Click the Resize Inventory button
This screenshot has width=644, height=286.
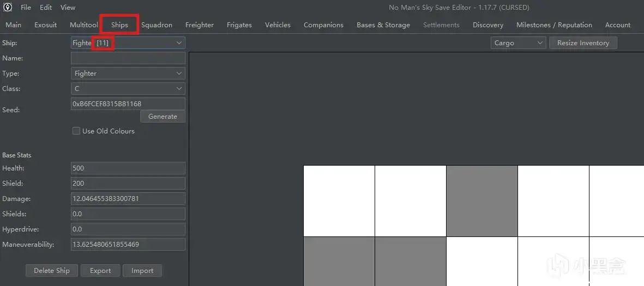coord(583,42)
